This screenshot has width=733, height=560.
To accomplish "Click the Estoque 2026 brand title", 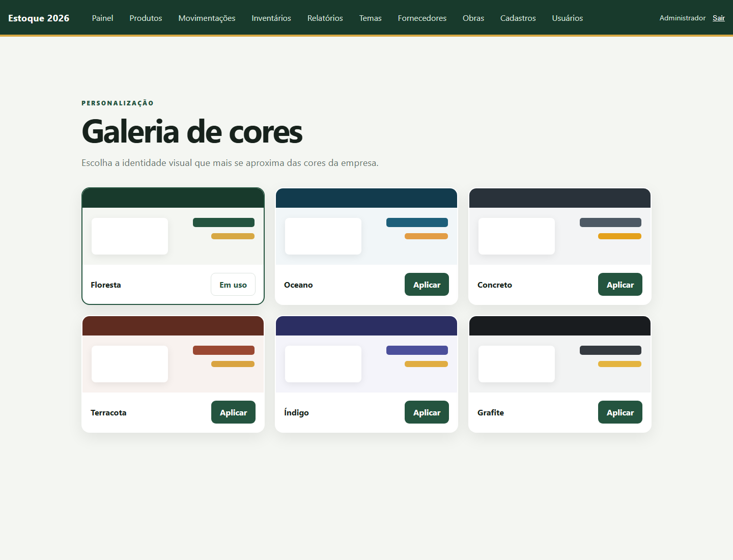I will point(39,18).
